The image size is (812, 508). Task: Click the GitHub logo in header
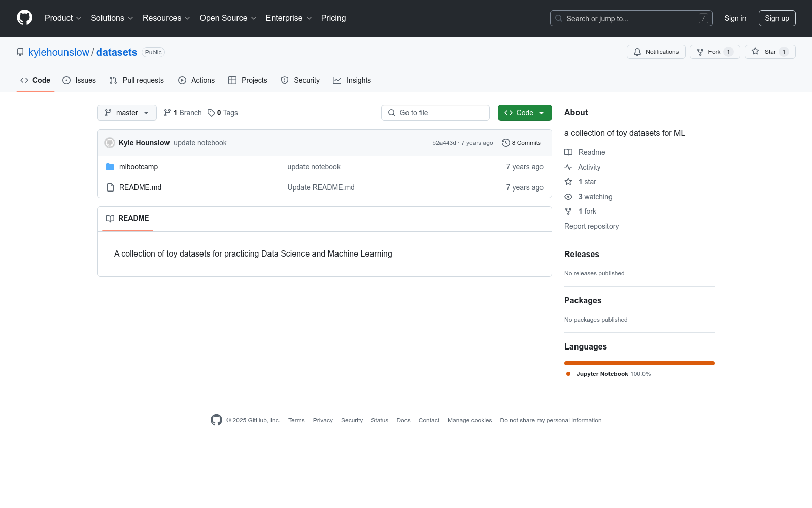pos(24,18)
